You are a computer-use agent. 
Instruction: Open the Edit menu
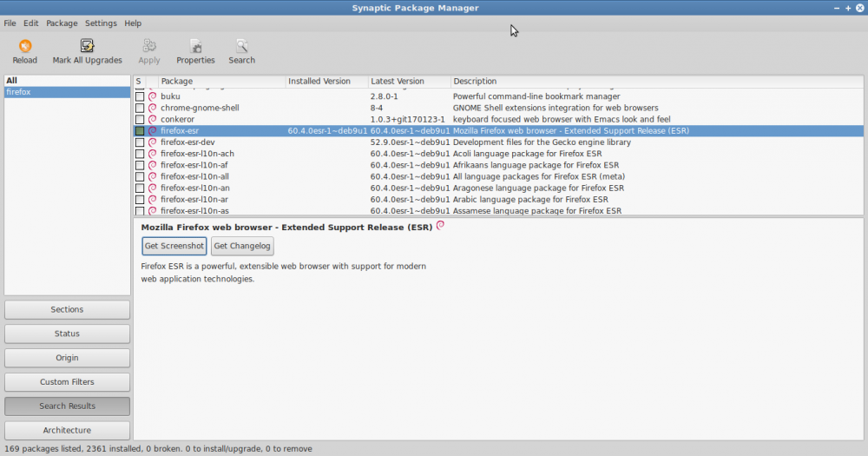[31, 23]
